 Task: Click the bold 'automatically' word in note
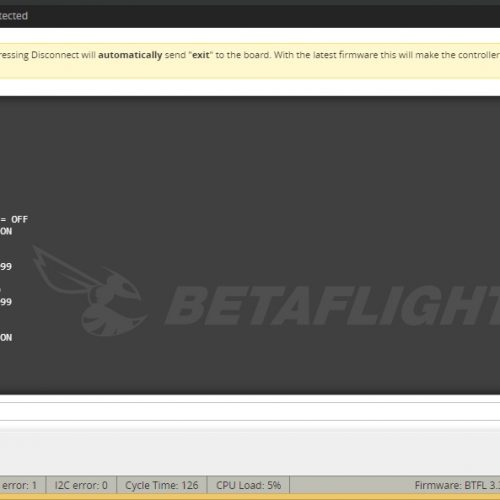tap(130, 55)
